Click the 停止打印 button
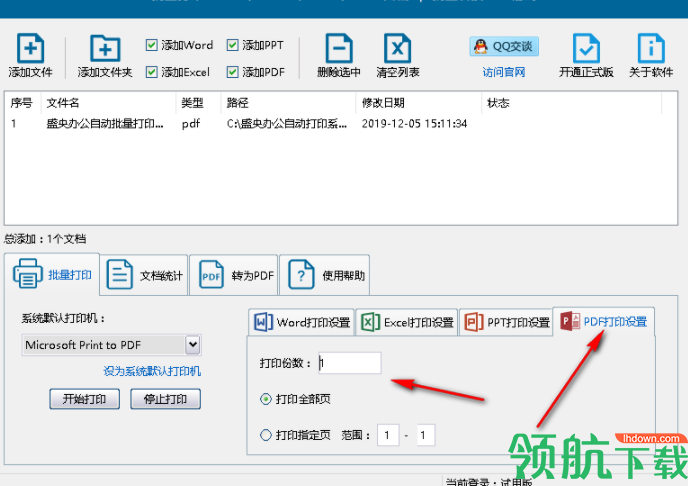Image resolution: width=688 pixels, height=486 pixels. click(165, 399)
